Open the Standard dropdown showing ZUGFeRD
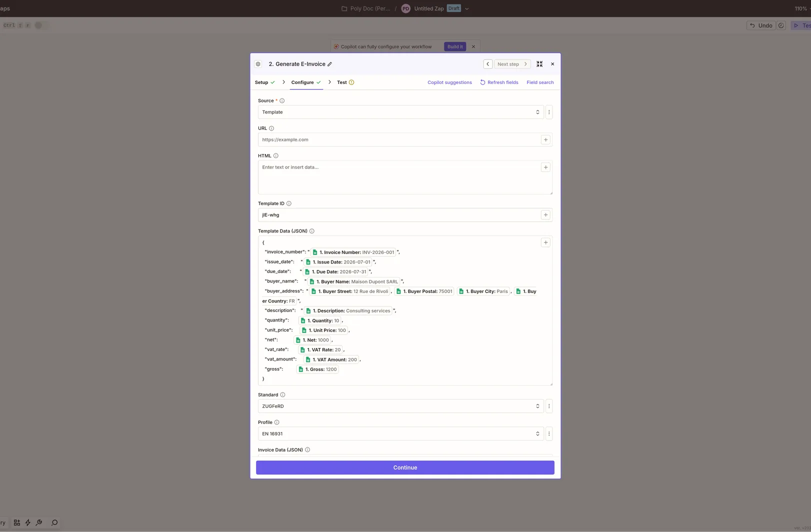The height and width of the screenshot is (532, 811). click(x=400, y=406)
